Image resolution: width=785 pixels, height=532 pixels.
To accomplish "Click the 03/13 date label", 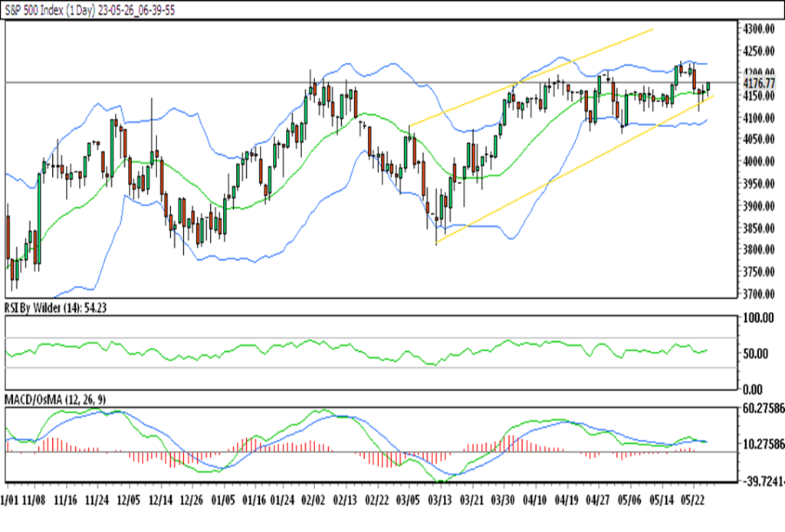I will click(x=440, y=500).
